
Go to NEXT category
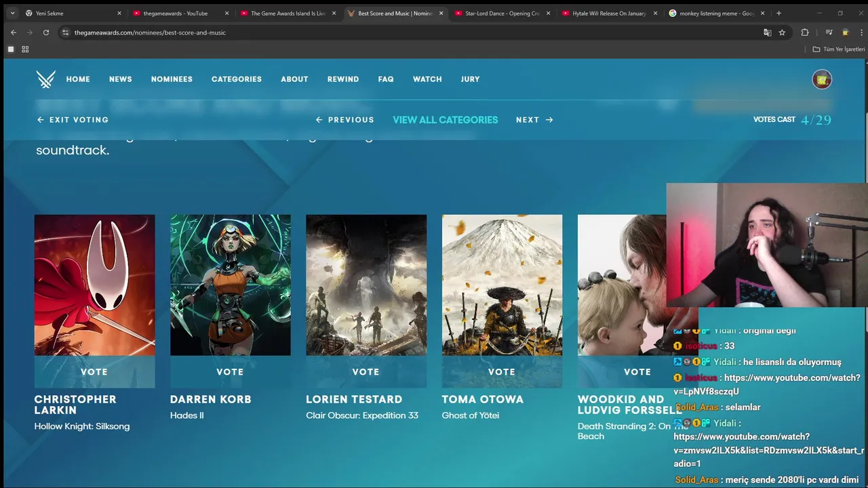click(x=534, y=120)
